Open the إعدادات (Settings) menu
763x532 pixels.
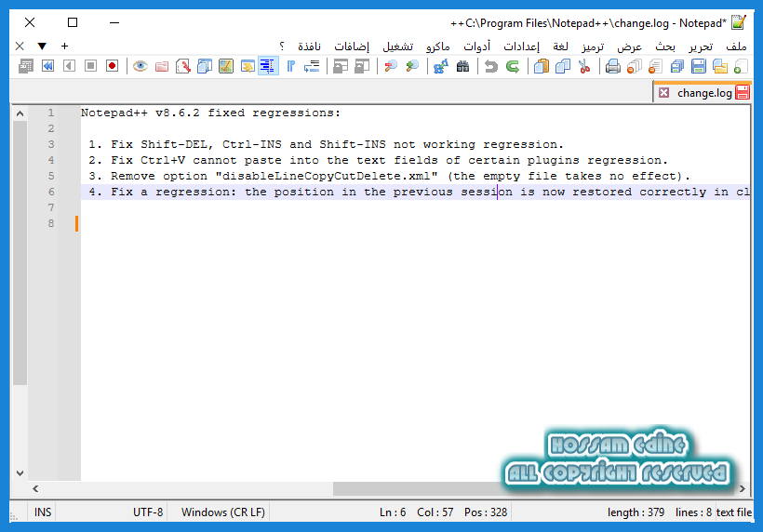coord(521,47)
